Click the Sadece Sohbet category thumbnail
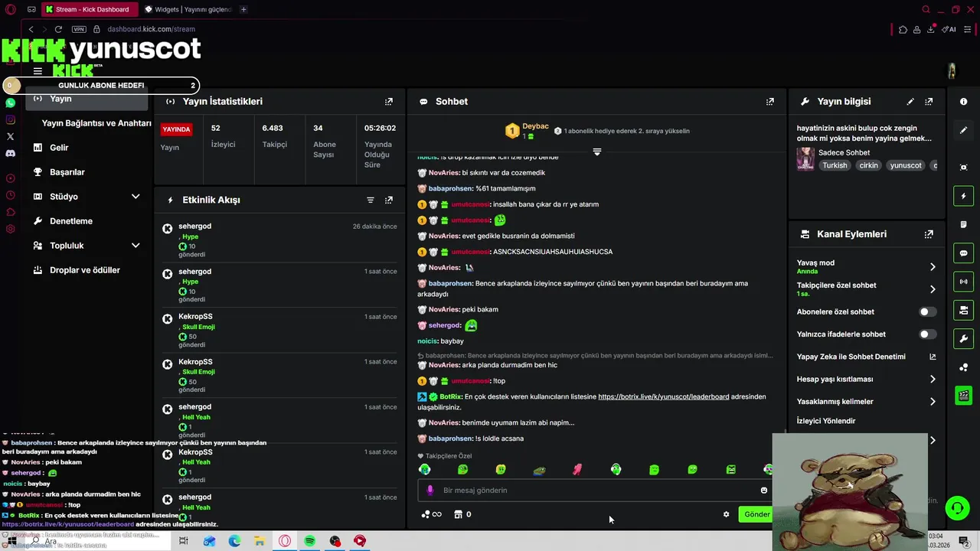 click(805, 158)
